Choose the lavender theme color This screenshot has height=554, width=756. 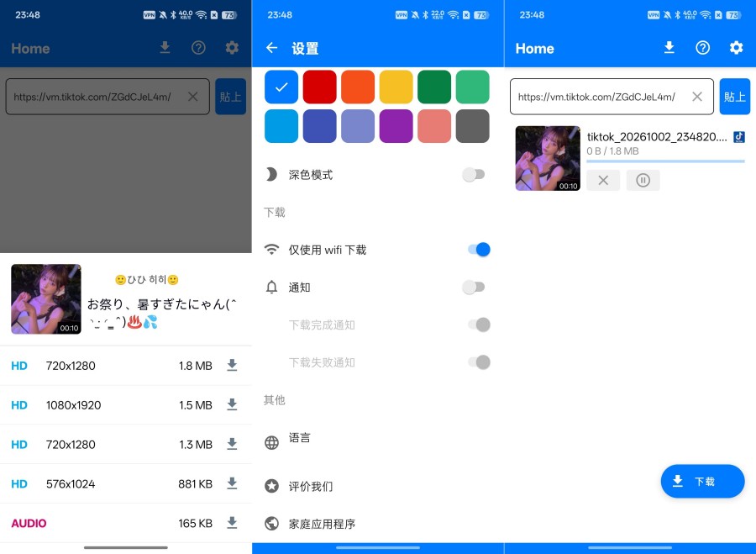358,126
